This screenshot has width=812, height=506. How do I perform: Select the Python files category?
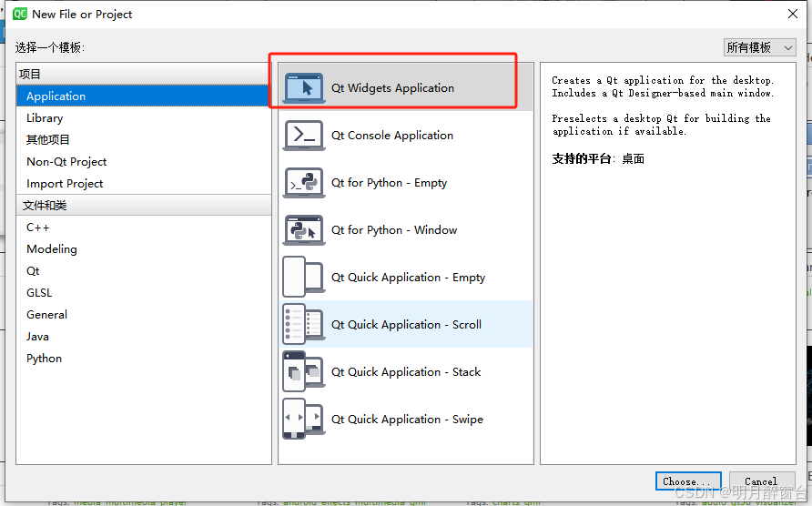click(144, 359)
